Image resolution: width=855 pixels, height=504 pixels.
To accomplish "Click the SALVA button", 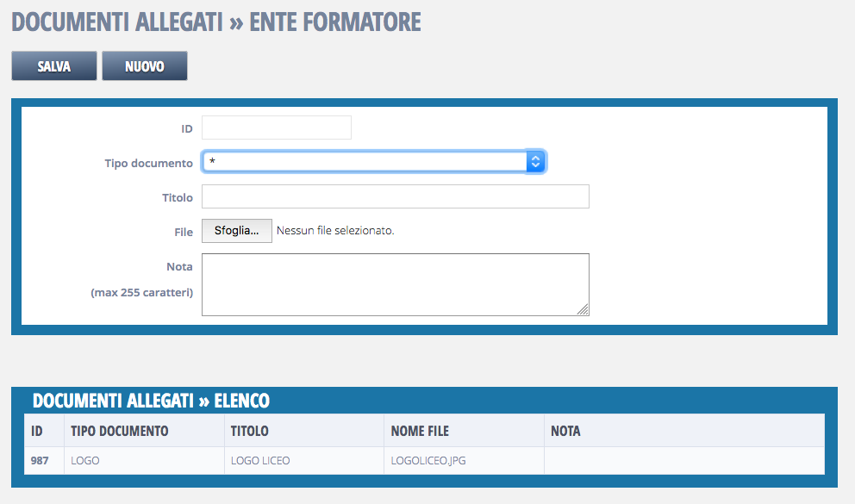I will point(54,66).
